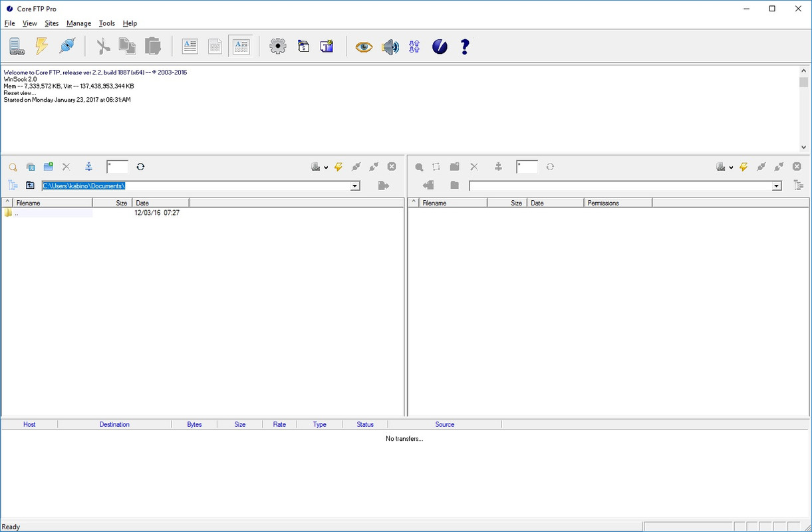Image resolution: width=812 pixels, height=532 pixels.
Task: Click the X delete icon in local pane
Action: [66, 167]
